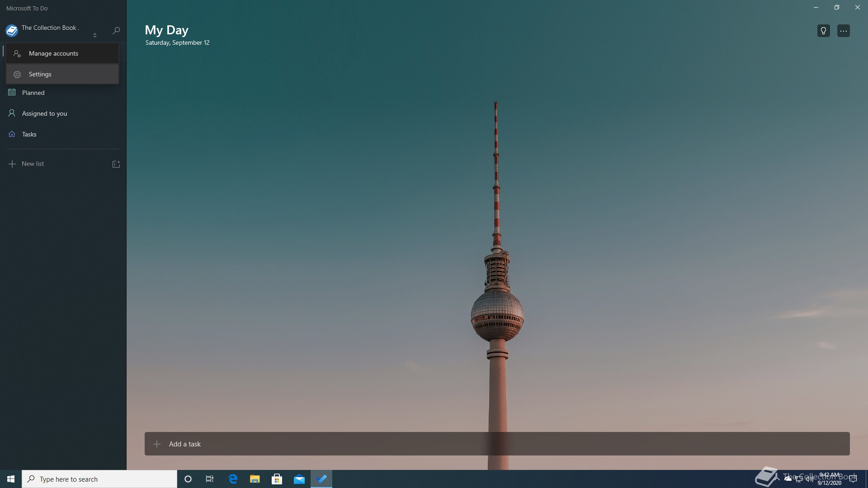Open the Action Center notifications icon
The image size is (868, 488).
853,479
